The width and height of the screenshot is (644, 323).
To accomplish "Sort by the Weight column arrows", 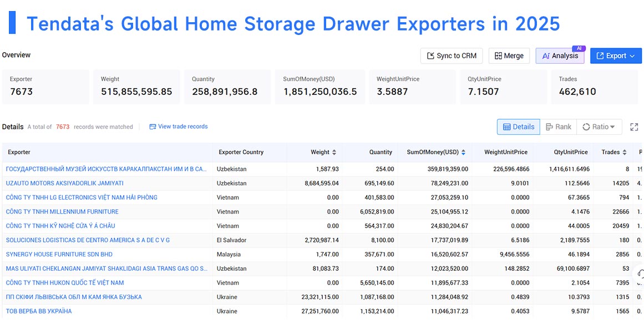I will point(334,152).
